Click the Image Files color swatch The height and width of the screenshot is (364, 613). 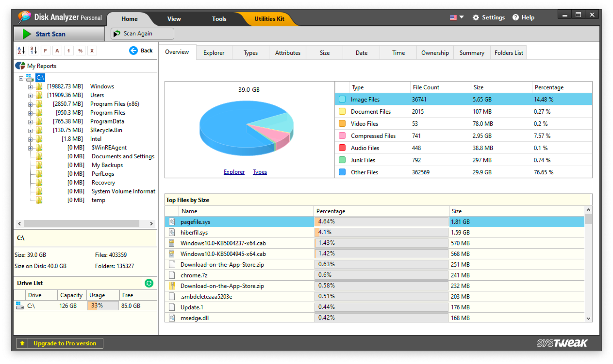(342, 99)
